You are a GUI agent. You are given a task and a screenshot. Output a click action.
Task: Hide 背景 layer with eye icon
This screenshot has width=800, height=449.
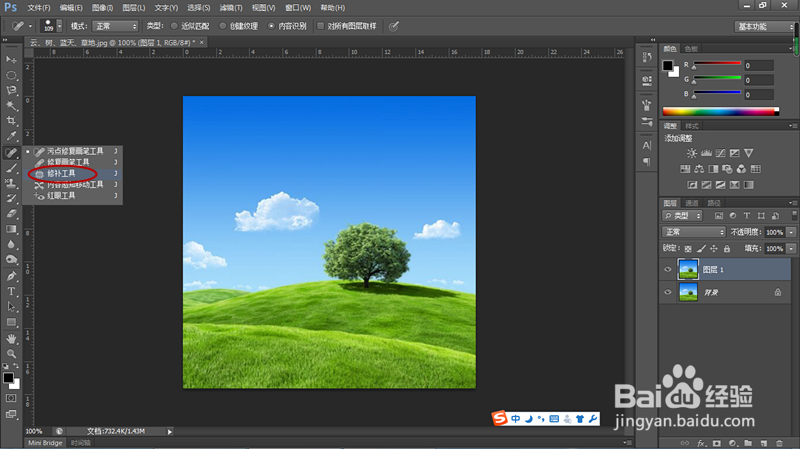point(668,292)
